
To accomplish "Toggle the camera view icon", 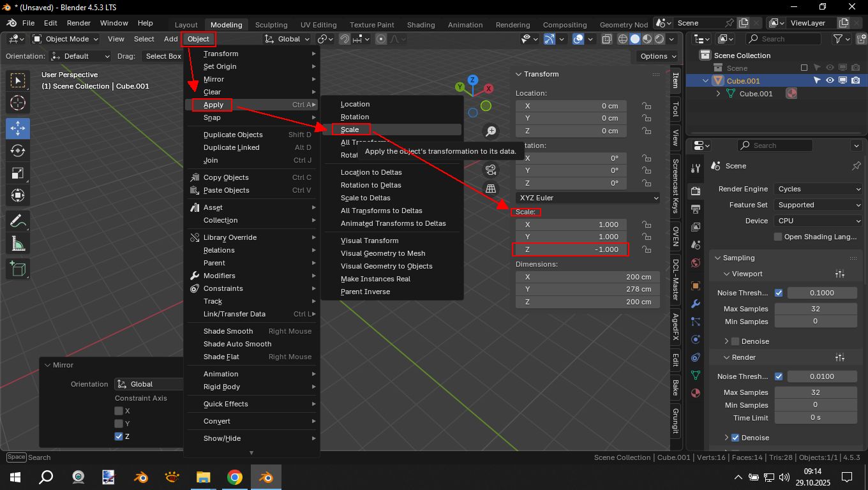I will tap(491, 170).
